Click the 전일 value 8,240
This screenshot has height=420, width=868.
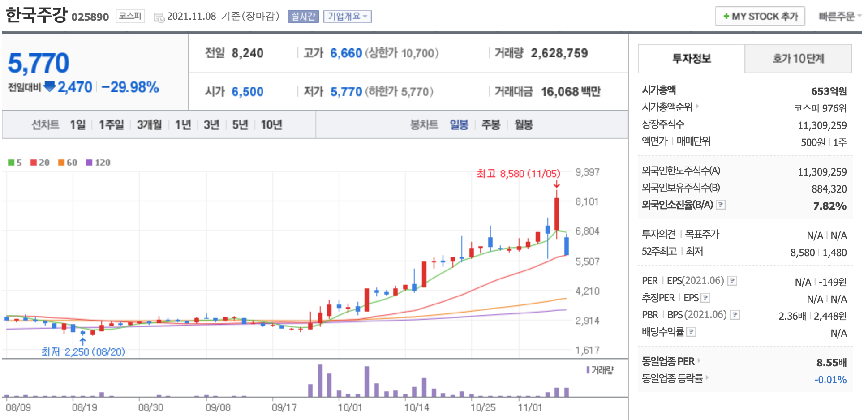coord(247,53)
